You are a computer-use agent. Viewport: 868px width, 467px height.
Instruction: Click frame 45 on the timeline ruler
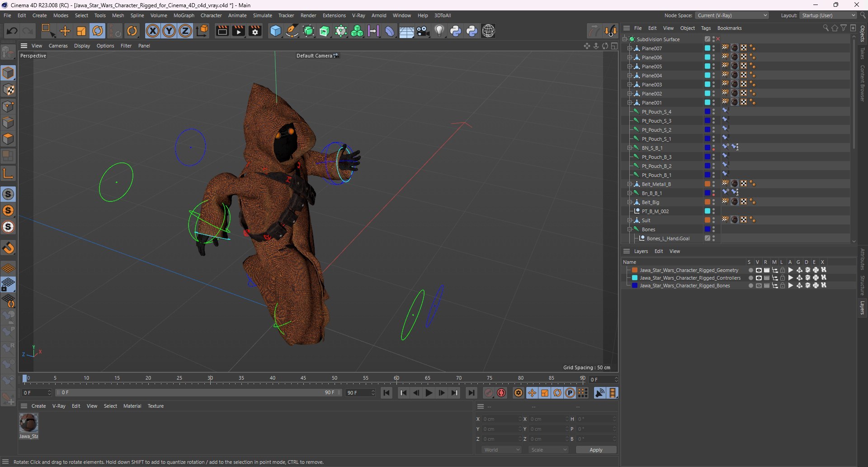click(303, 379)
